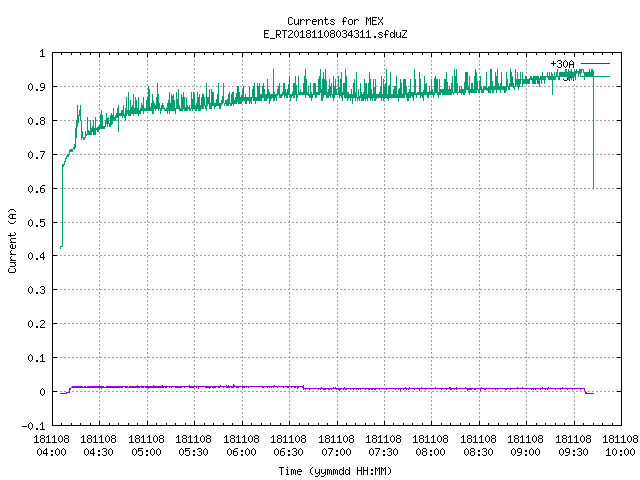The height and width of the screenshot is (480, 640).
Task: Click the y-axis tick label '0.2'
Action: click(x=37, y=324)
